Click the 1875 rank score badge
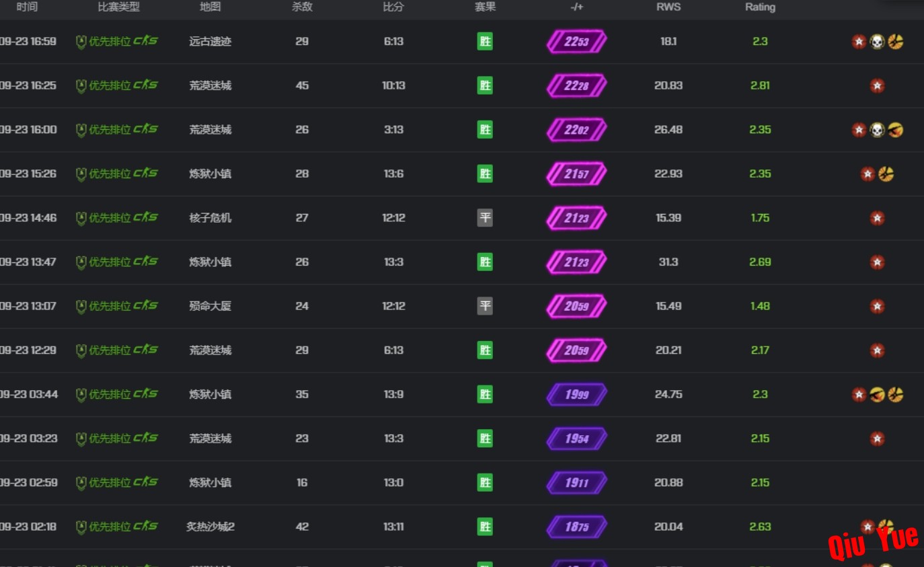 tap(576, 527)
